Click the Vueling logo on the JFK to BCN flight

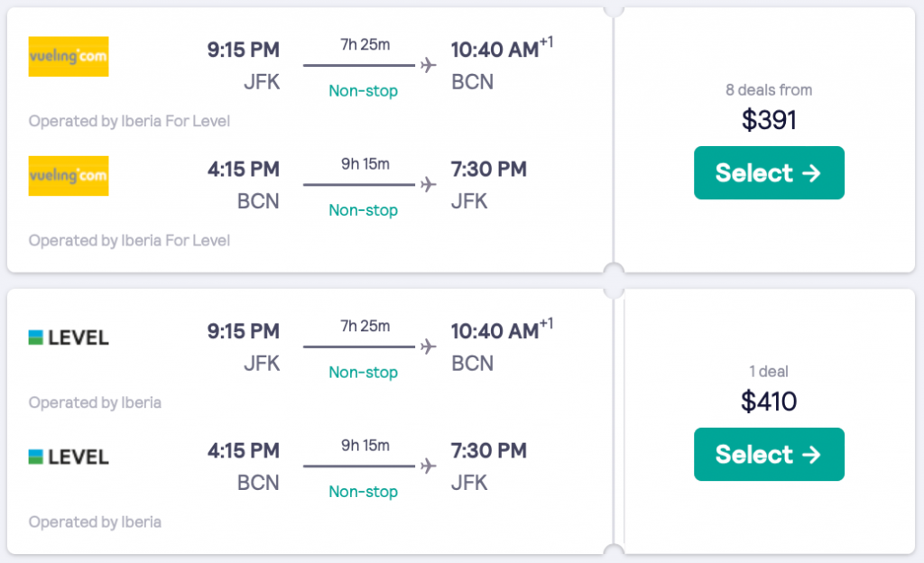pos(69,56)
